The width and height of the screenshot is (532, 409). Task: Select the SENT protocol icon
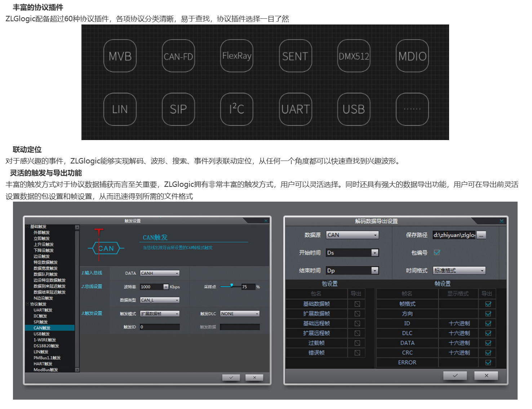(295, 56)
